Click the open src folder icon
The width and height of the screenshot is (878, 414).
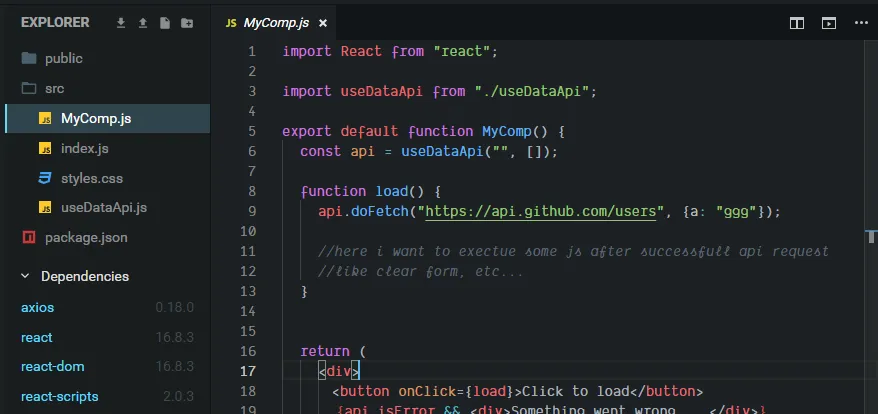point(29,89)
